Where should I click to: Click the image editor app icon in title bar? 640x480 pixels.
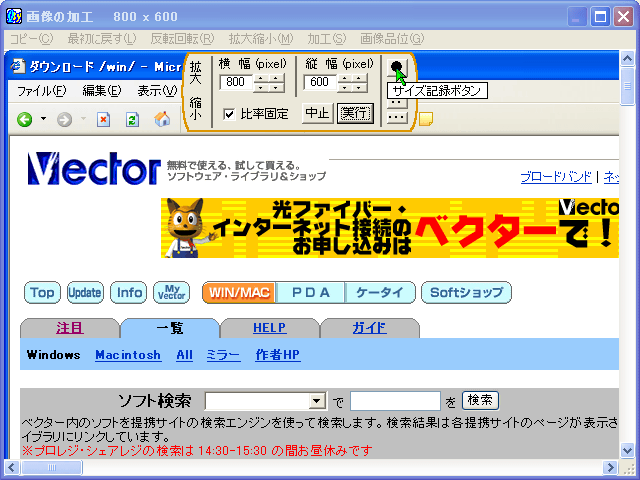click(x=14, y=16)
